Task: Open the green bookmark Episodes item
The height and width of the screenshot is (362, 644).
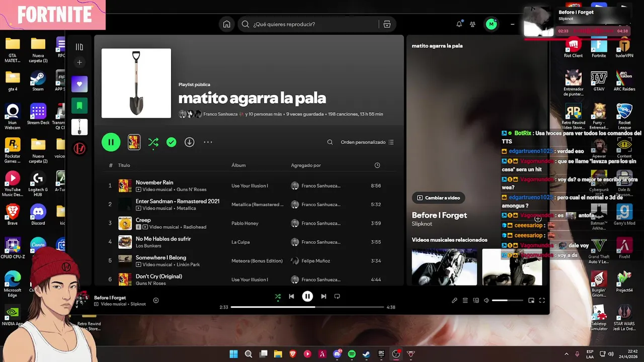Action: [x=79, y=106]
